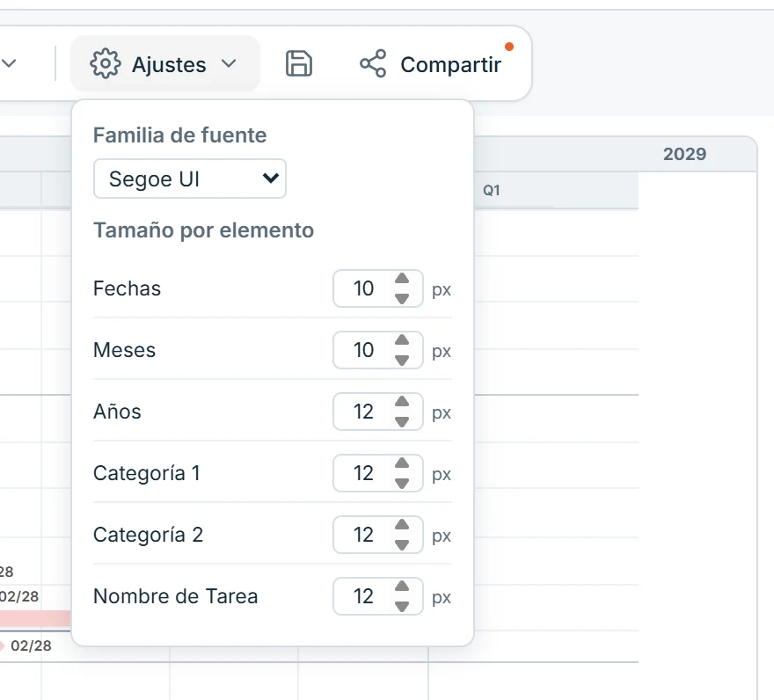Image resolution: width=774 pixels, height=700 pixels.
Task: Click the Meses label
Action: [124, 350]
